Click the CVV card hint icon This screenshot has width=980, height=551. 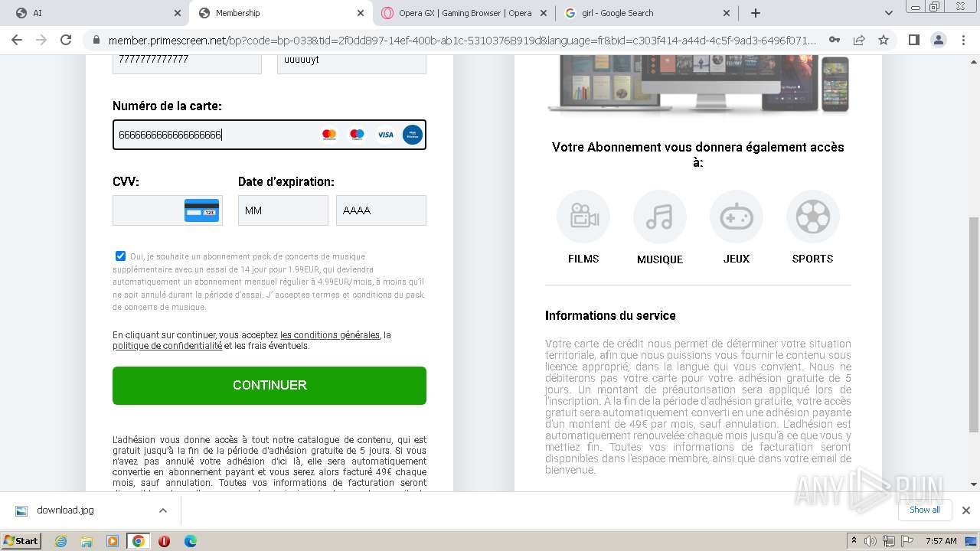(201, 210)
